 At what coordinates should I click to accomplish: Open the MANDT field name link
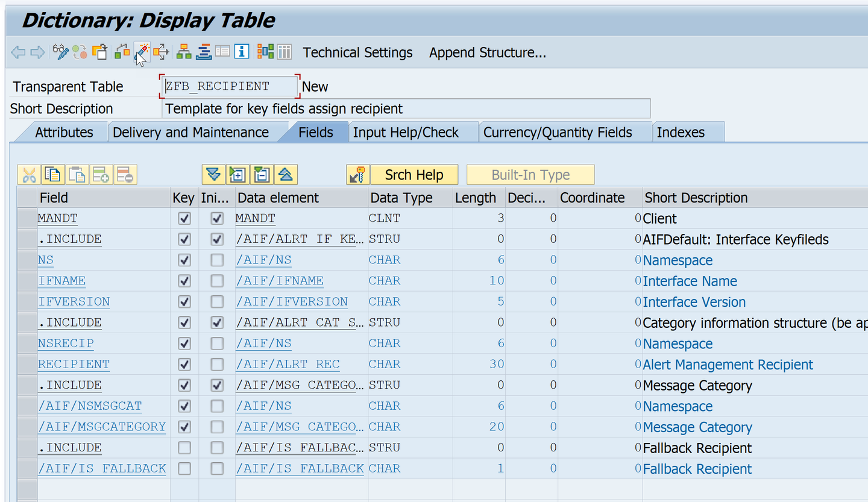[x=58, y=218]
